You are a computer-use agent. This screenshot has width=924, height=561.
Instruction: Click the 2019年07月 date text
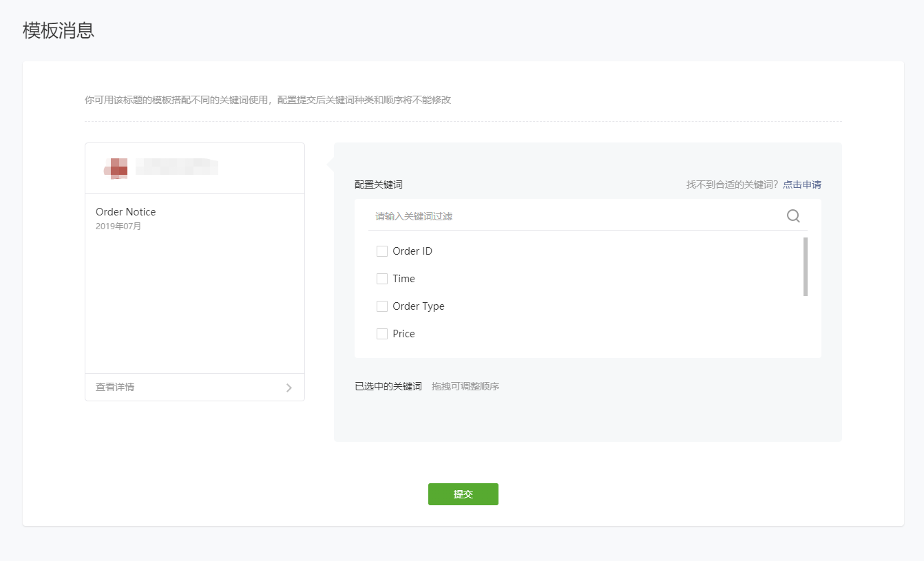tap(118, 226)
